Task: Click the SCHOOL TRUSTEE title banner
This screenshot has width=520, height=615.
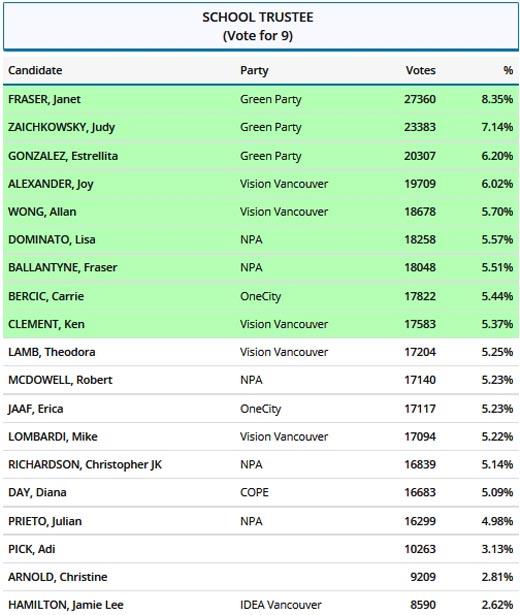Action: click(x=261, y=26)
